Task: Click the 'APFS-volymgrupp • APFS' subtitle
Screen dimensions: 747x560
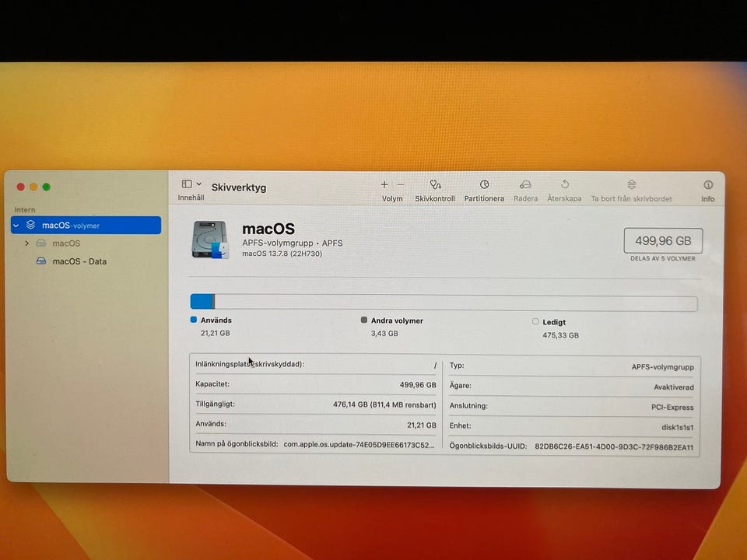Action: tap(293, 243)
